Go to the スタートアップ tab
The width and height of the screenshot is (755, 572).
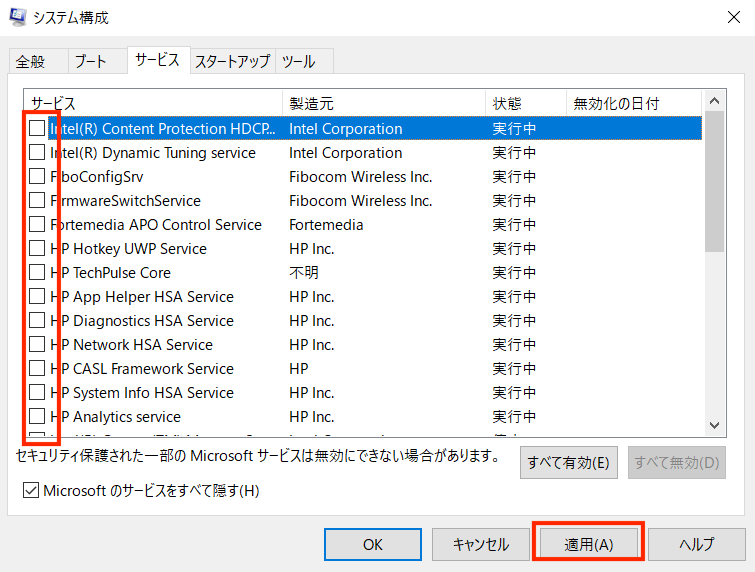coord(233,62)
